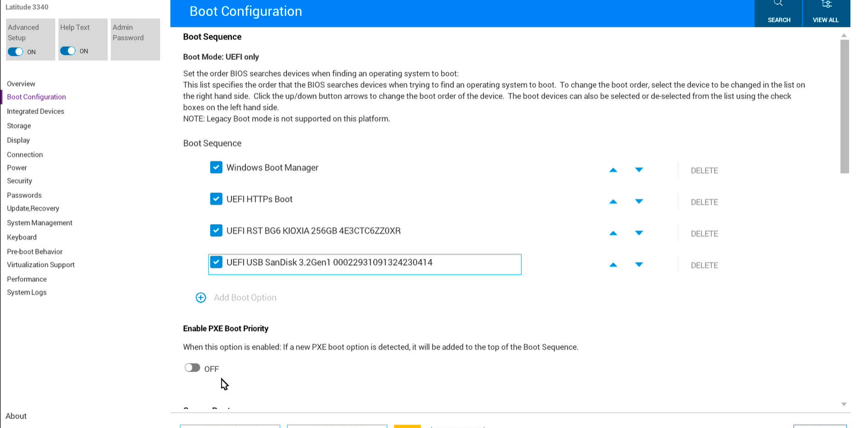The height and width of the screenshot is (428, 868).
Task: Click the scrollbar up arrow
Action: (844, 35)
